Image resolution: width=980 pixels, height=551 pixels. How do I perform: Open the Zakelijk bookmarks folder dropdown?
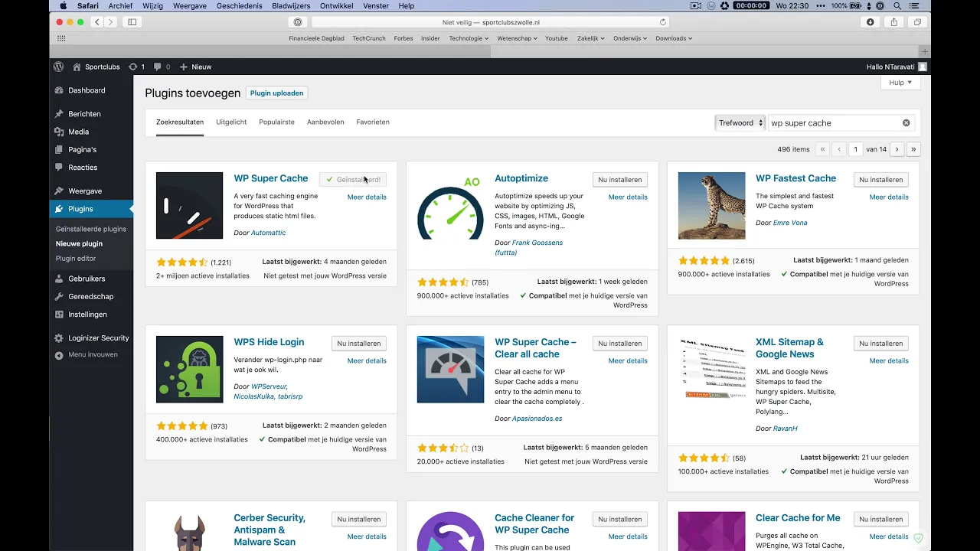click(590, 38)
